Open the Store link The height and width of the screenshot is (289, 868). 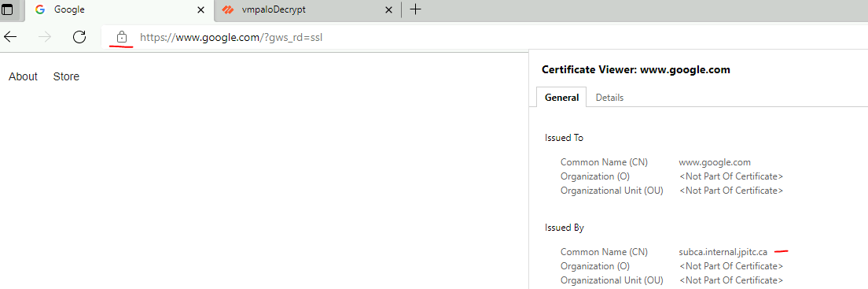pyautogui.click(x=66, y=76)
